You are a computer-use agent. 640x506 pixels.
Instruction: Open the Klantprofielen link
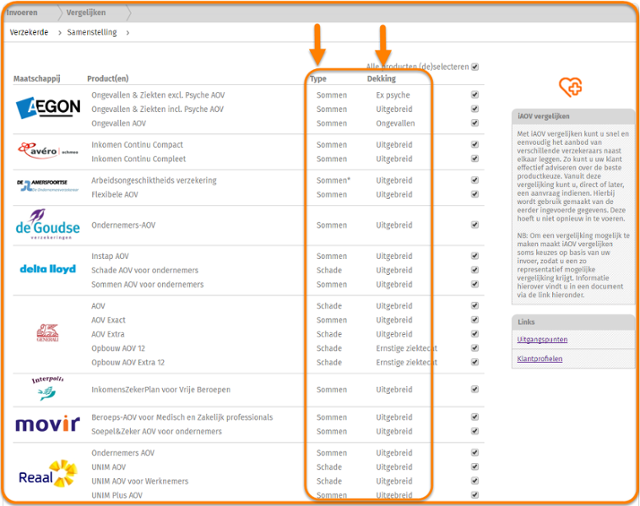click(540, 359)
